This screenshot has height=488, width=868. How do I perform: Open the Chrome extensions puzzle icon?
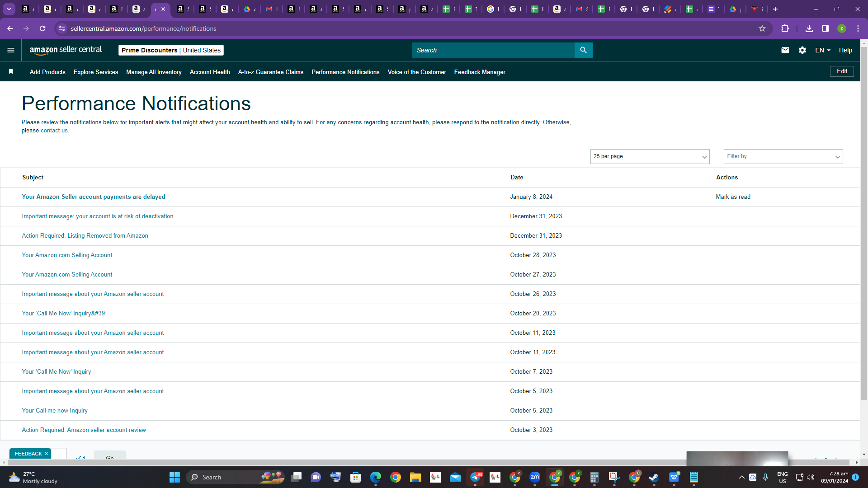click(x=785, y=28)
